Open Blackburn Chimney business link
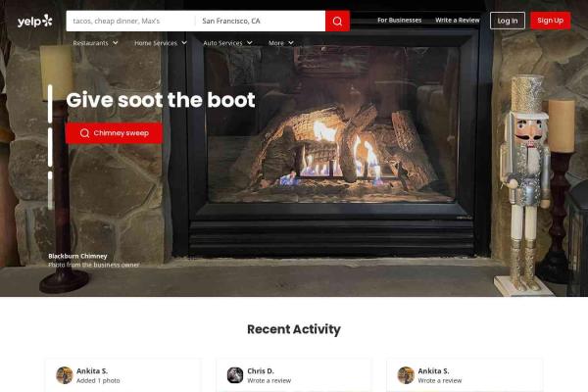Image resolution: width=588 pixels, height=392 pixels. pyautogui.click(x=77, y=256)
